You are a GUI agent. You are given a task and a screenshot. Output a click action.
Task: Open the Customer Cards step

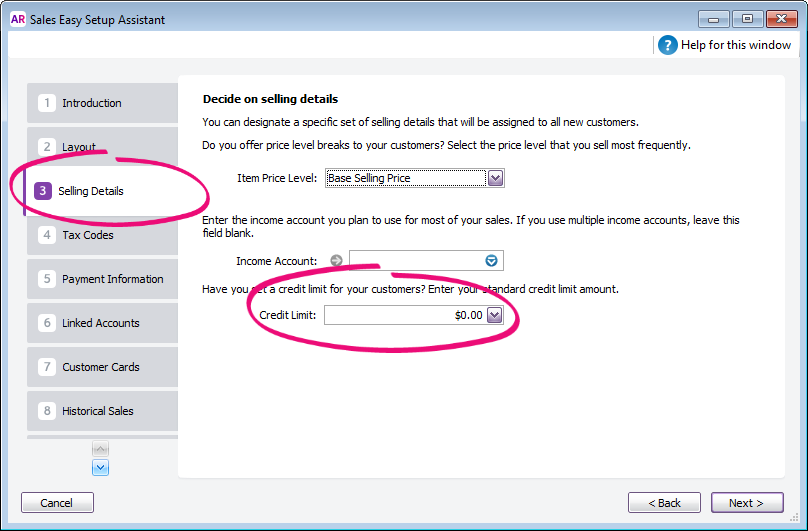(101, 367)
